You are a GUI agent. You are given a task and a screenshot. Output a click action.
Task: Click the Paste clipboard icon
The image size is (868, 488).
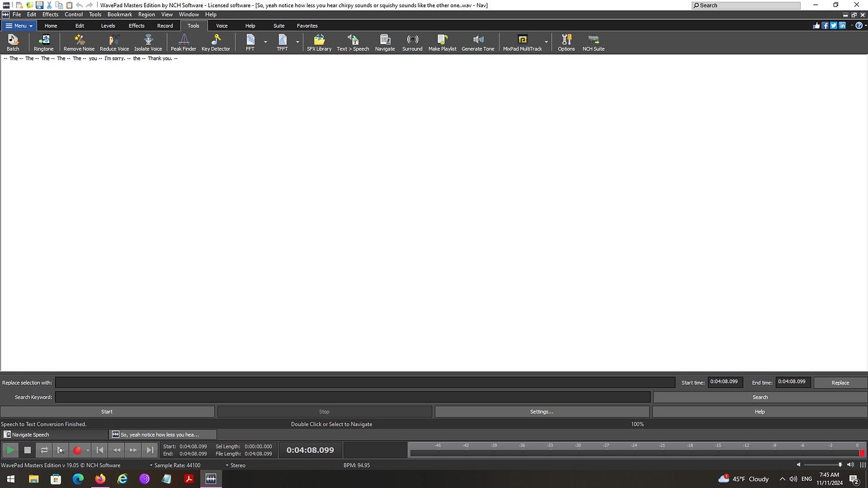(69, 5)
